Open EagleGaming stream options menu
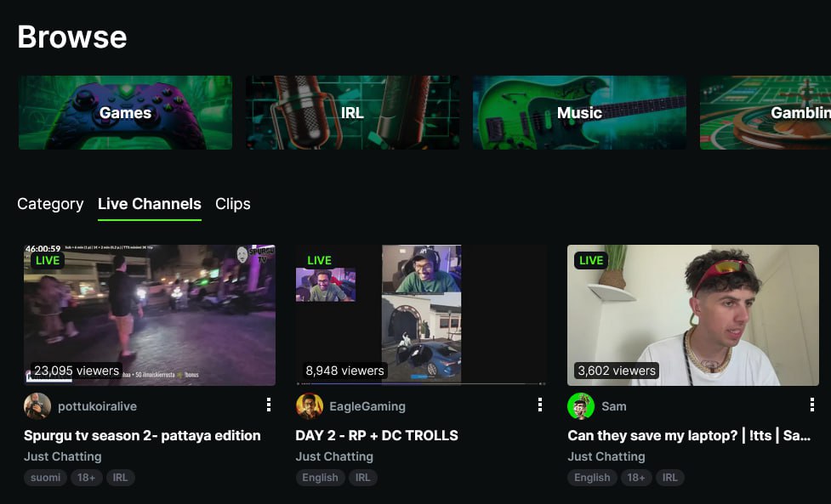The width and height of the screenshot is (831, 504). [540, 405]
